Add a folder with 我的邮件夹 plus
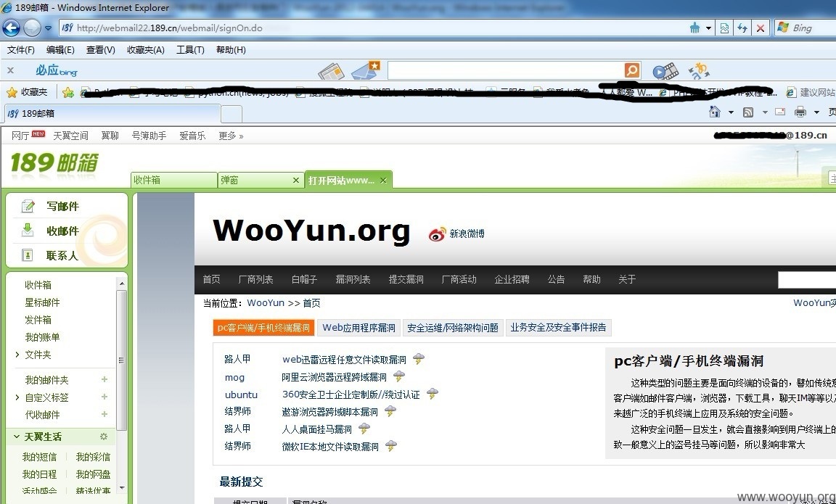The width and height of the screenshot is (836, 504). pos(104,379)
